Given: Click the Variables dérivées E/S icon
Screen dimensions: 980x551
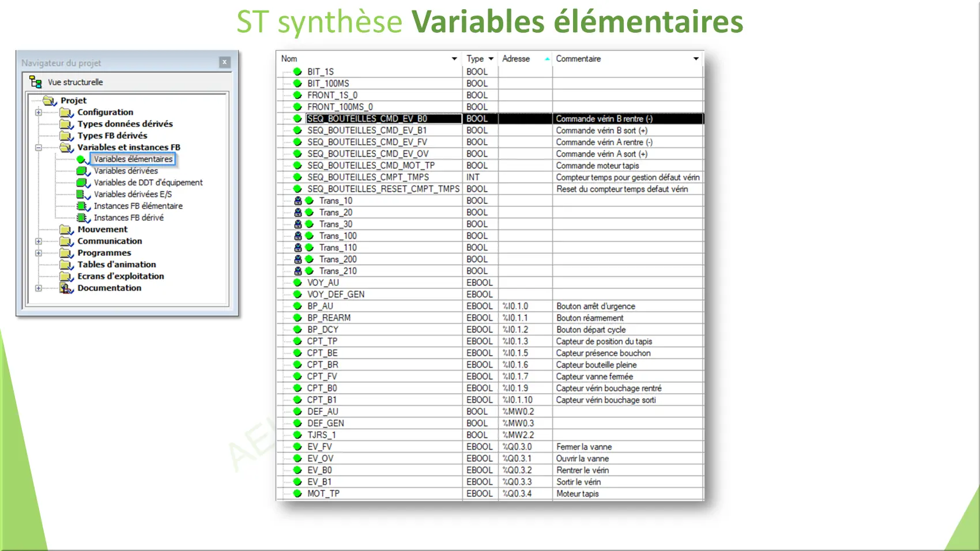Looking at the screenshot, I should coord(83,194).
